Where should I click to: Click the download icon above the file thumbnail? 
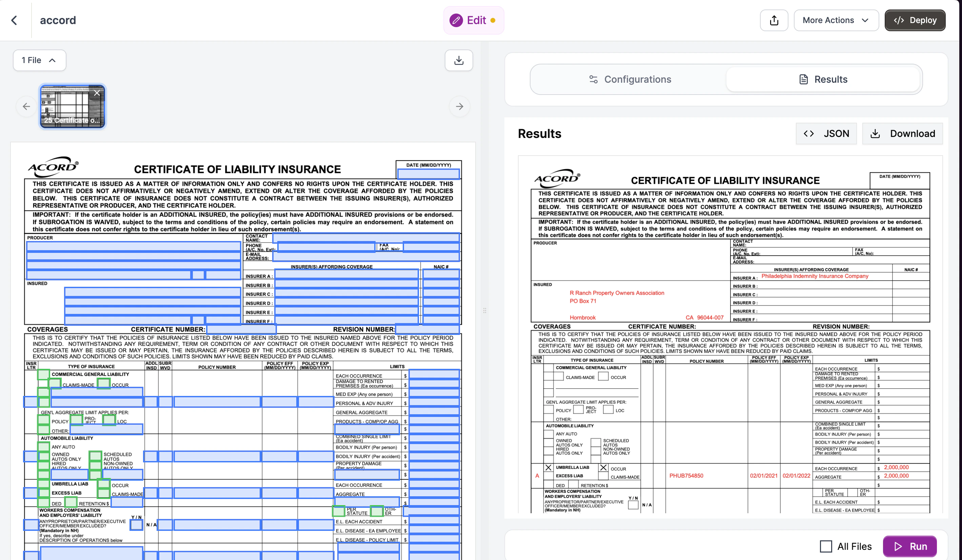coord(459,60)
